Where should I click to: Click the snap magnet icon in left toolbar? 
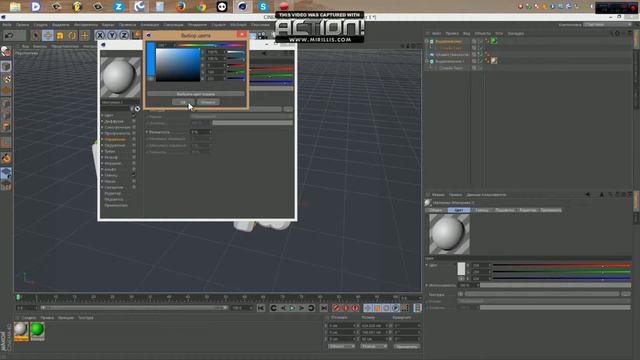[6, 158]
